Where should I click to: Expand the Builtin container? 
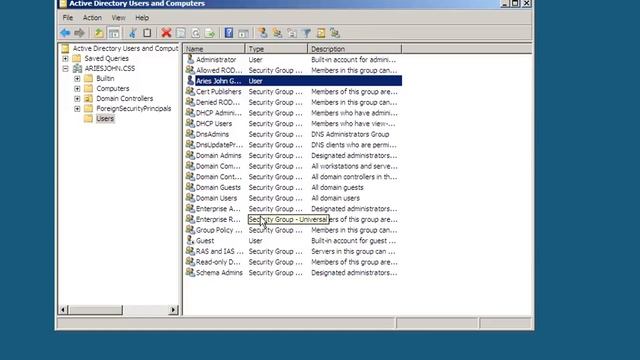(x=77, y=78)
